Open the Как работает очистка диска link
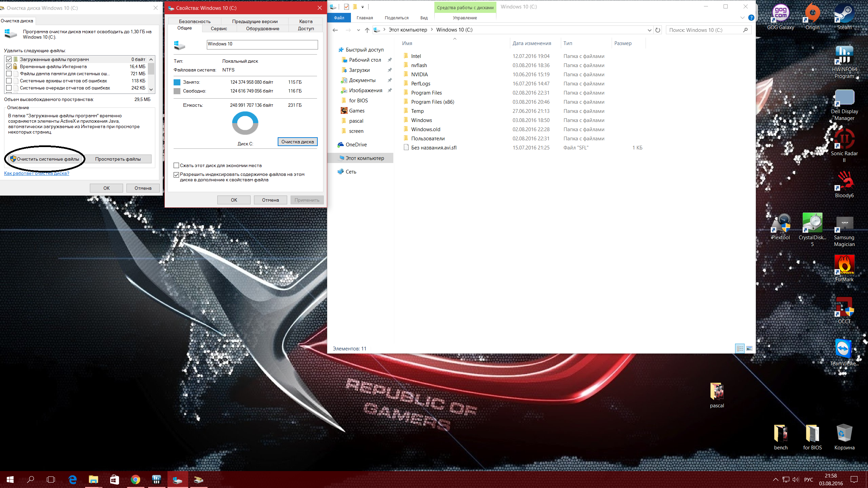 click(x=37, y=173)
